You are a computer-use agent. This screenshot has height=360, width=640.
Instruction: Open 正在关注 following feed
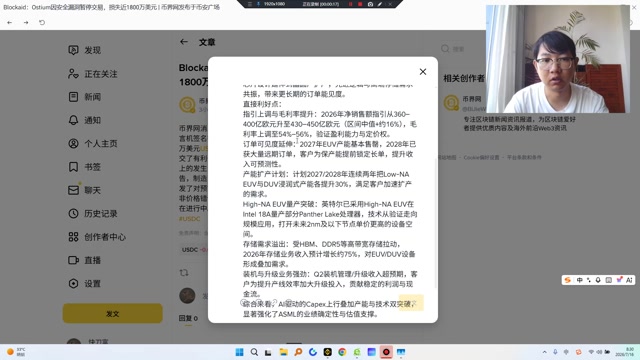[x=93, y=74]
